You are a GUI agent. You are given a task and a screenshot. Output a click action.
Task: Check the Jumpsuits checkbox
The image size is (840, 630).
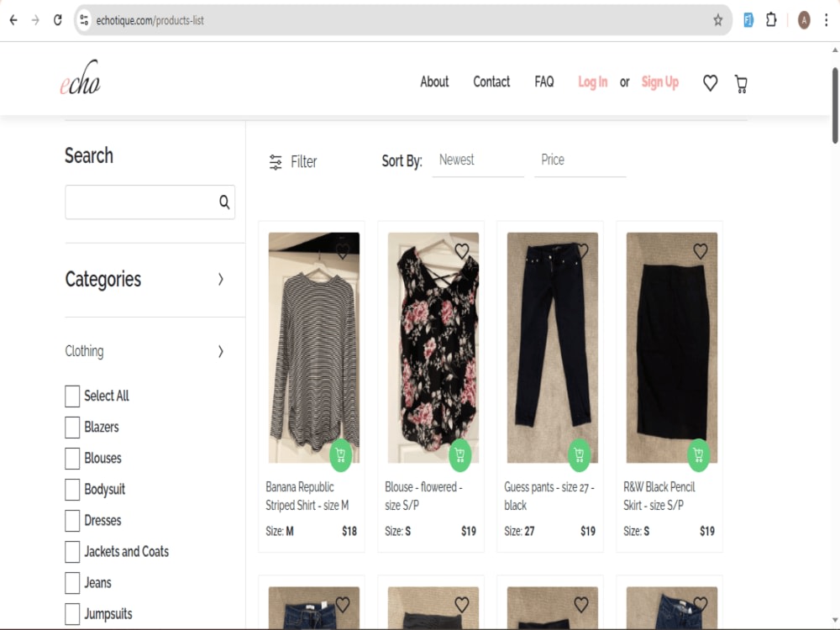click(72, 614)
